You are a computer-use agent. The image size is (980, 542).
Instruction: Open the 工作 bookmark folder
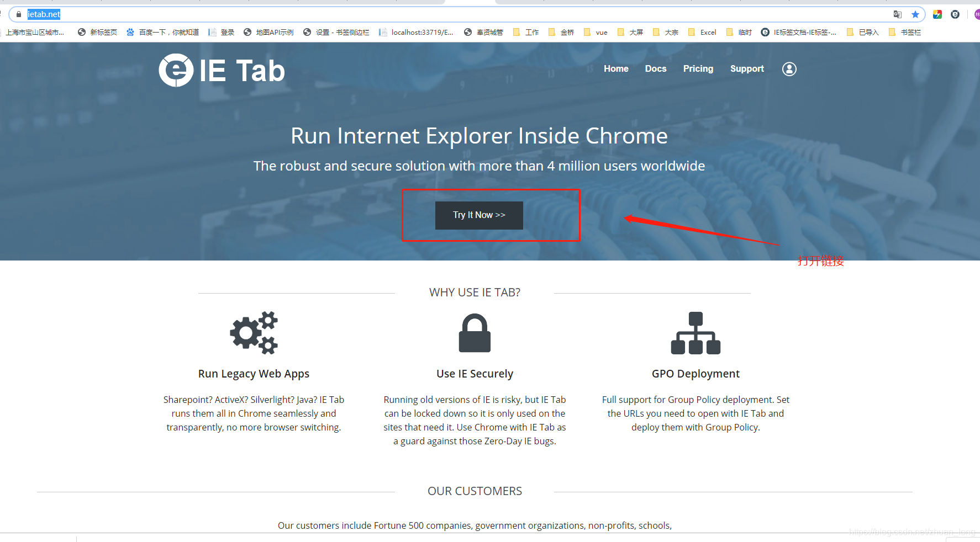coord(526,32)
